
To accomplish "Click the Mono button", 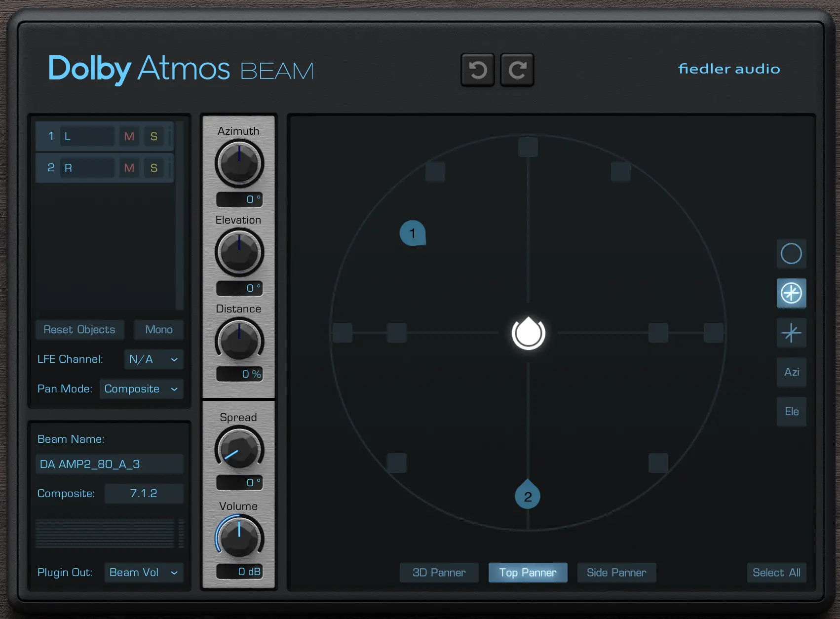I will (158, 329).
